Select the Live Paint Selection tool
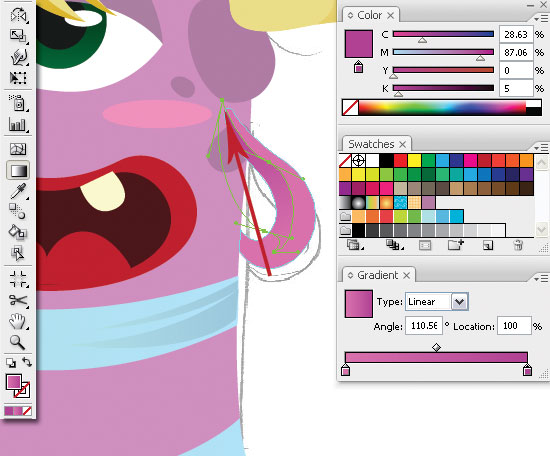This screenshot has height=456, width=550. pyautogui.click(x=18, y=253)
